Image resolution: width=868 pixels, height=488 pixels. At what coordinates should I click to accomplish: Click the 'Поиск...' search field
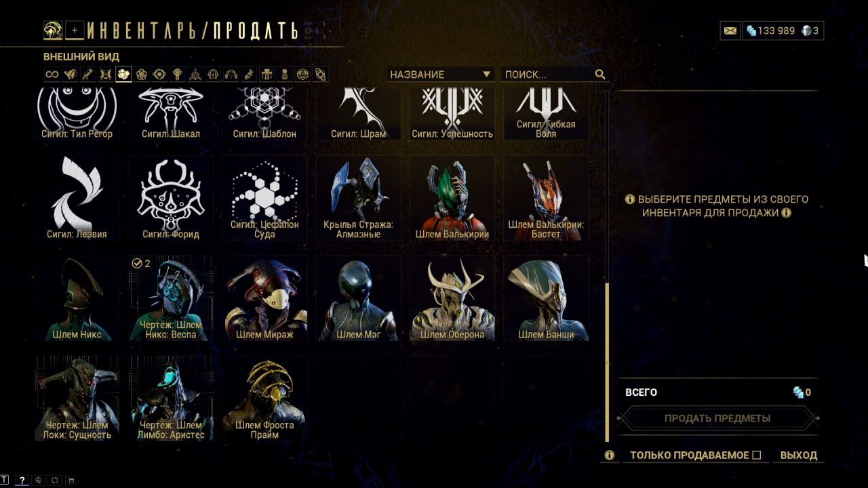pos(548,75)
